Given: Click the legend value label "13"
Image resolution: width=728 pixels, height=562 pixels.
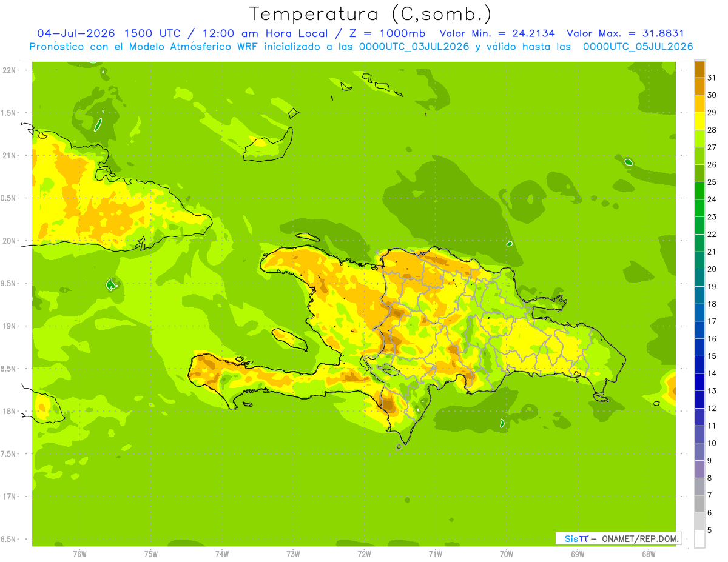Looking at the screenshot, I should [x=712, y=391].
